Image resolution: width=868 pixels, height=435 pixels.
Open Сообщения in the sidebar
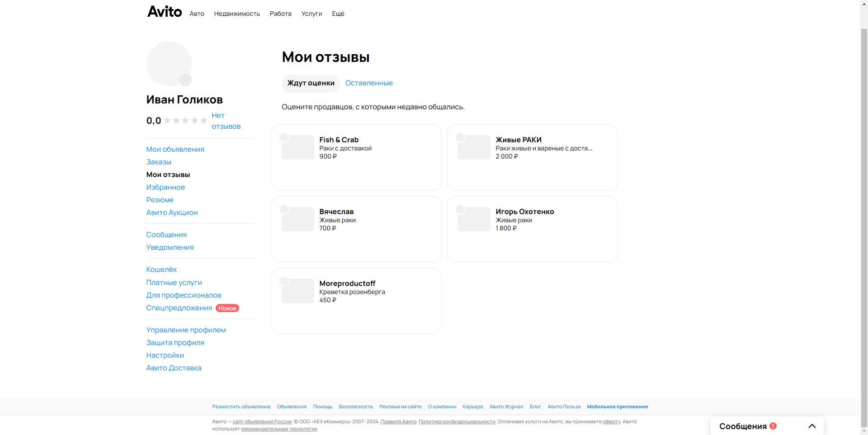pos(166,234)
